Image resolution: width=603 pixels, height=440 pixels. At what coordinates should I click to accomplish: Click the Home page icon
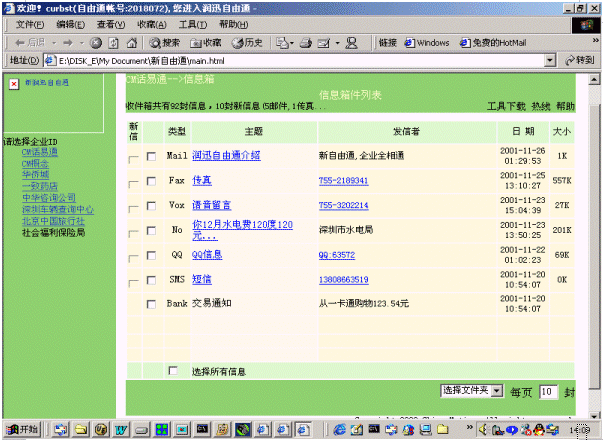(x=132, y=43)
